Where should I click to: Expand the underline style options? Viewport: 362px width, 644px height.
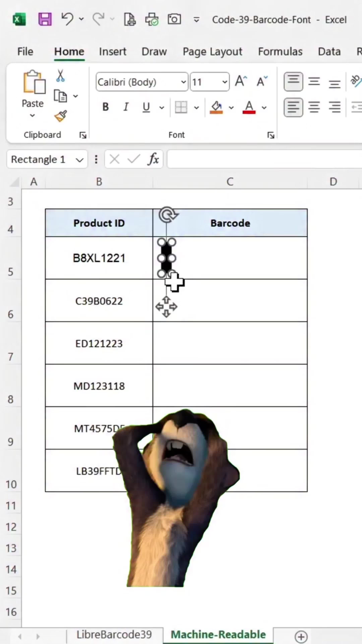click(x=162, y=108)
